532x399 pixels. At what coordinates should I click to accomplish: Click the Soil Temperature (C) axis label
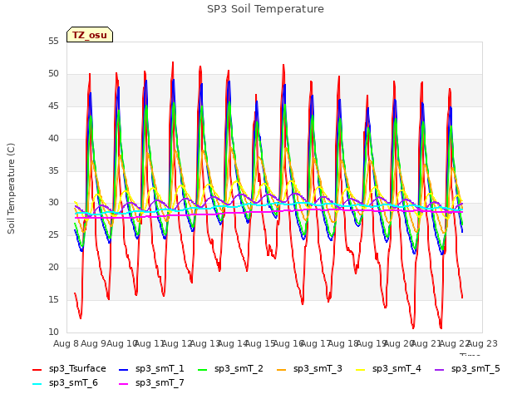point(11,189)
